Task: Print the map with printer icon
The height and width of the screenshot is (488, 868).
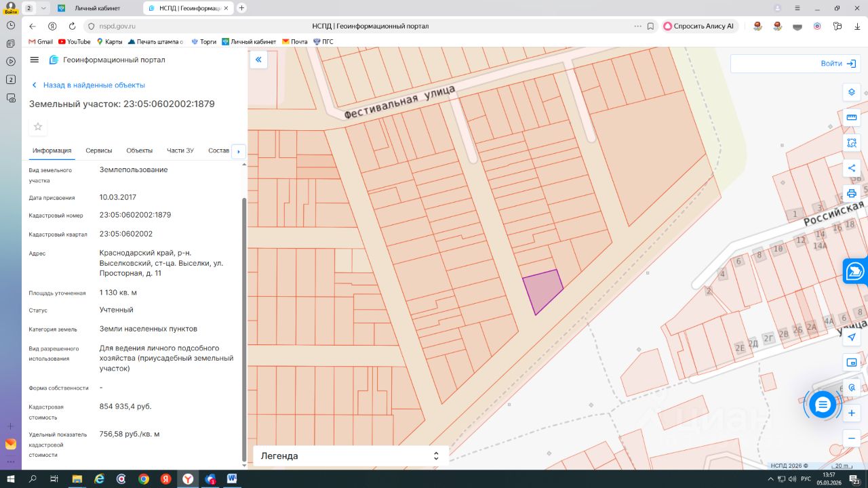Action: [x=852, y=193]
